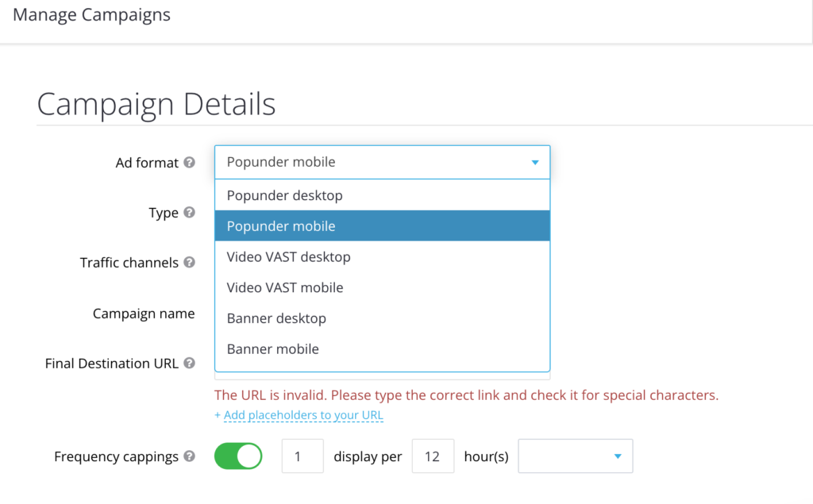Open help icon beside Traffic channels

tap(189, 262)
